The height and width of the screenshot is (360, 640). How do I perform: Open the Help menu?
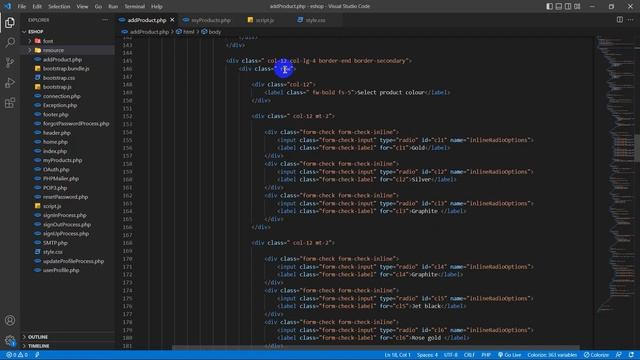point(157,6)
